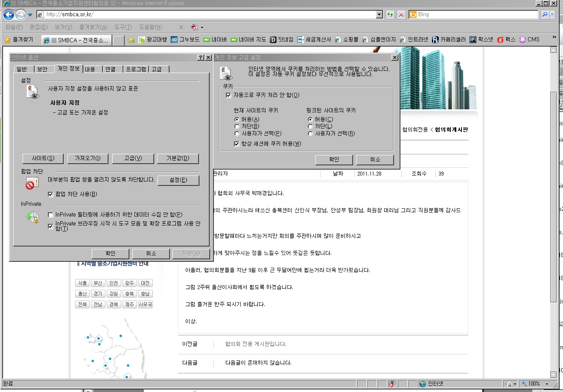Uncheck 자동으로 쿠키 처리 안 함 checkbox

tap(228, 95)
